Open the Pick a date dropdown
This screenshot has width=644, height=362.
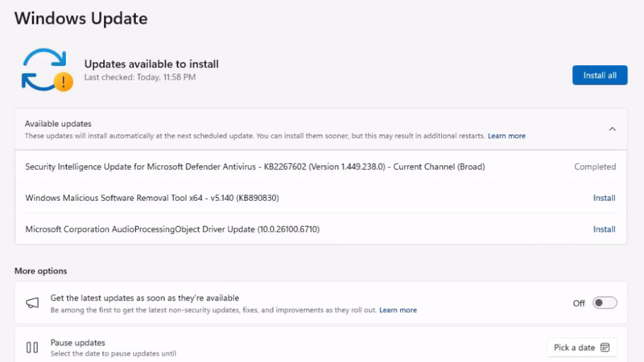(581, 348)
